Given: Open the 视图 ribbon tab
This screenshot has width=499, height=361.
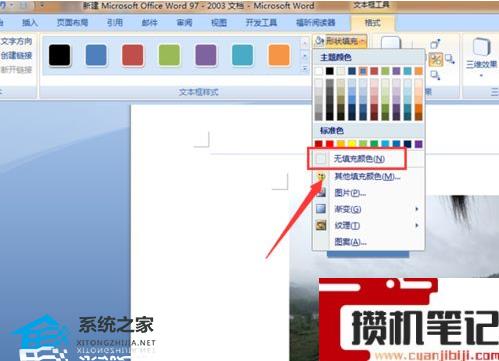Looking at the screenshot, I should tap(219, 23).
